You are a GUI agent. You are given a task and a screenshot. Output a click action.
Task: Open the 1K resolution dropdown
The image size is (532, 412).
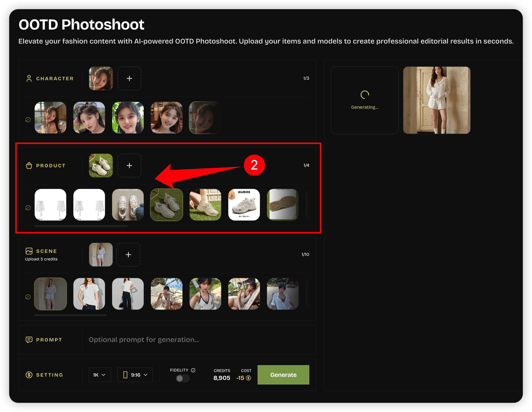tap(100, 375)
